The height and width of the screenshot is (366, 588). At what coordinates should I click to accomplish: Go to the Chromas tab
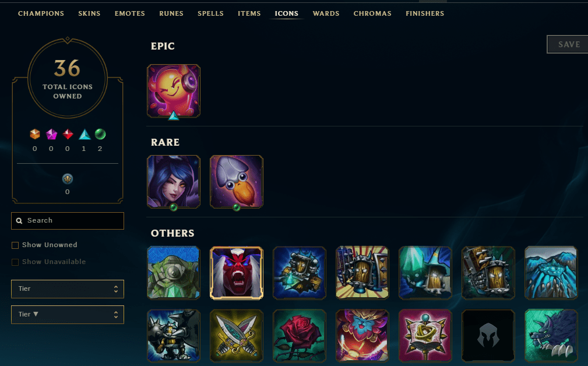coord(372,13)
